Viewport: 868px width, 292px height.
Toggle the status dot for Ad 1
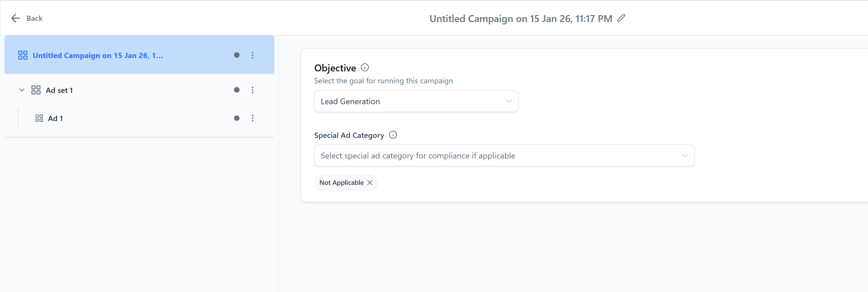point(237,118)
